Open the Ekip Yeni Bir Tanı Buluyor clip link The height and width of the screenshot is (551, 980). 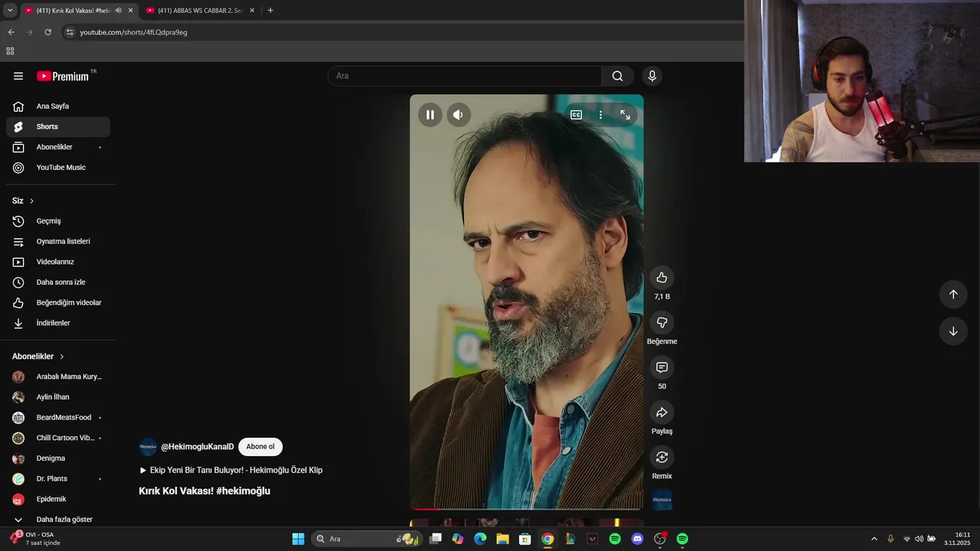coord(230,471)
